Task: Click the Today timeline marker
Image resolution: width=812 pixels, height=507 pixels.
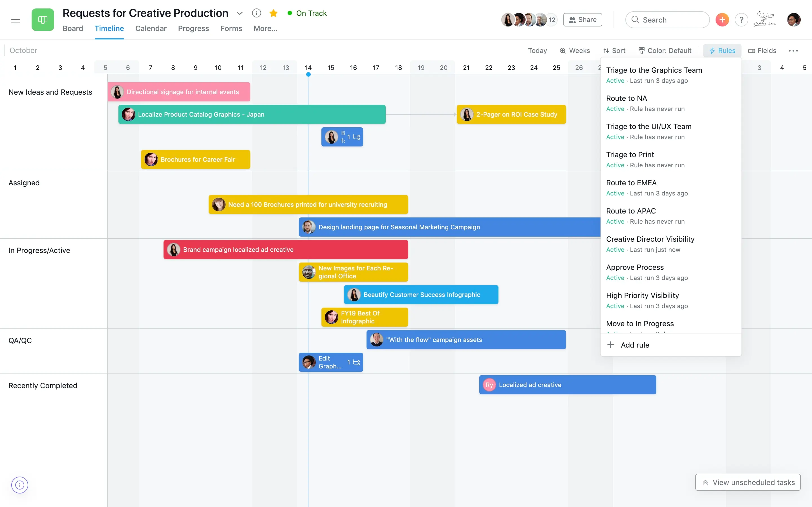Action: 308,74
